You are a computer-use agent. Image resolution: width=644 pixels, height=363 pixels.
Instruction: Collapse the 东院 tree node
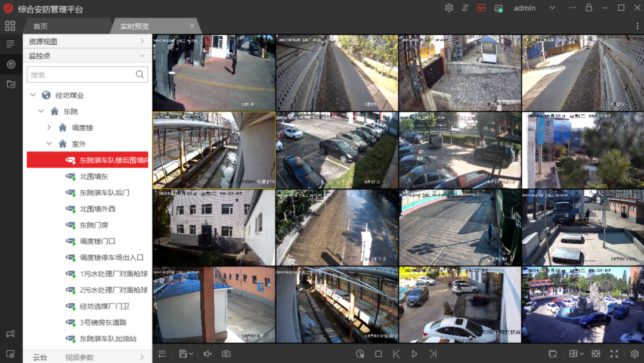41,111
